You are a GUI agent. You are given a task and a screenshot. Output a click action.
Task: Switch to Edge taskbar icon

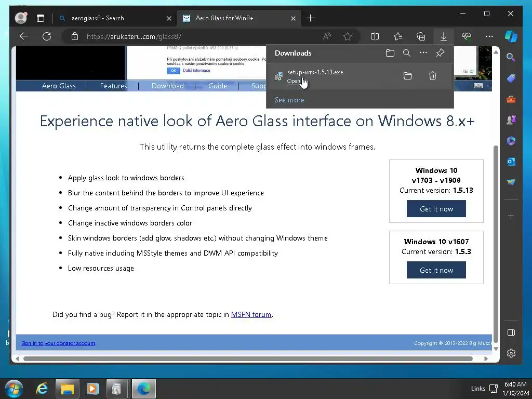click(144, 389)
